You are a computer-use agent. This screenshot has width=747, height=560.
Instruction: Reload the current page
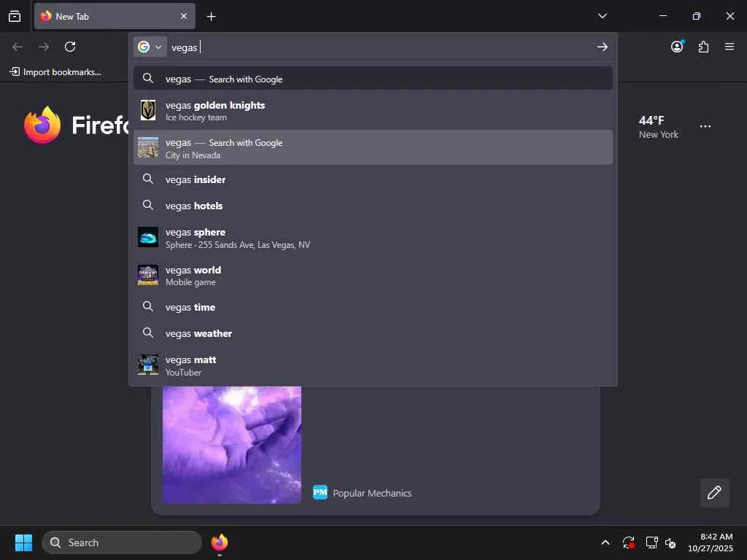coord(70,47)
